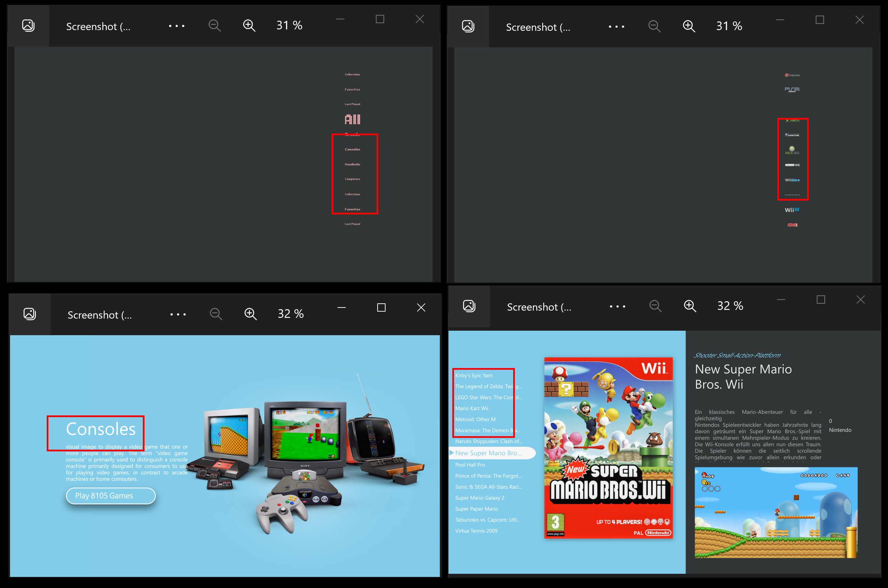Click the 'New Super Mario Bros. Wii' title text
The image size is (888, 588).
(x=743, y=377)
